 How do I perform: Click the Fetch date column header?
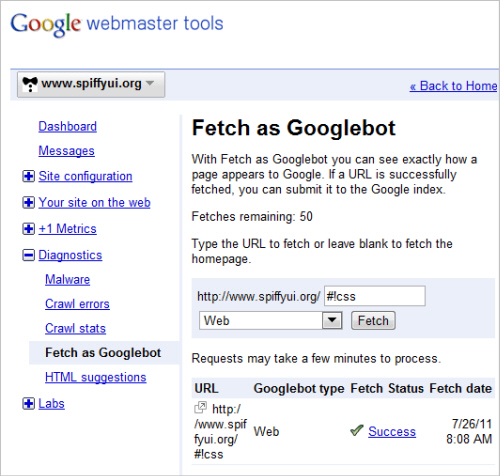click(461, 389)
